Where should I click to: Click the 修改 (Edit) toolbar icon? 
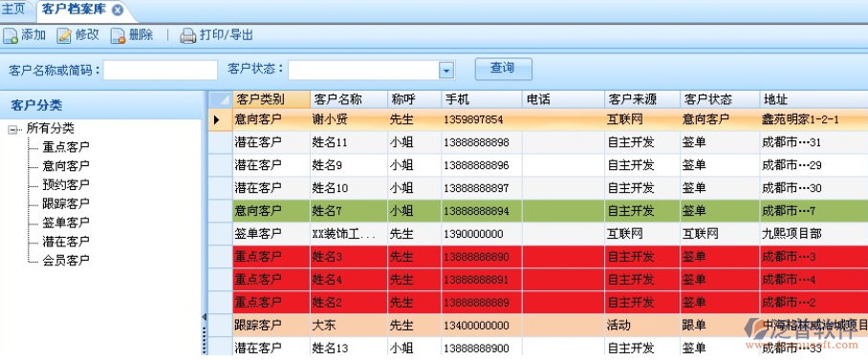[65, 36]
